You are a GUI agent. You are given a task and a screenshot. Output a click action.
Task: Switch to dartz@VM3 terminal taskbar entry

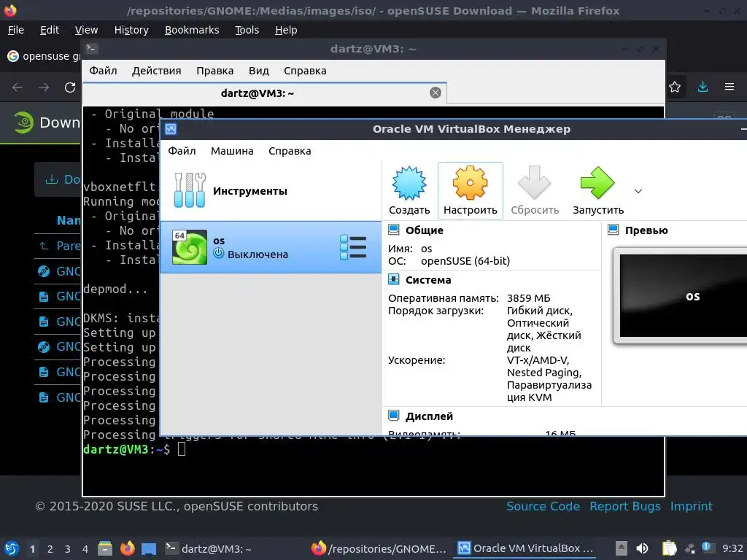(208, 548)
